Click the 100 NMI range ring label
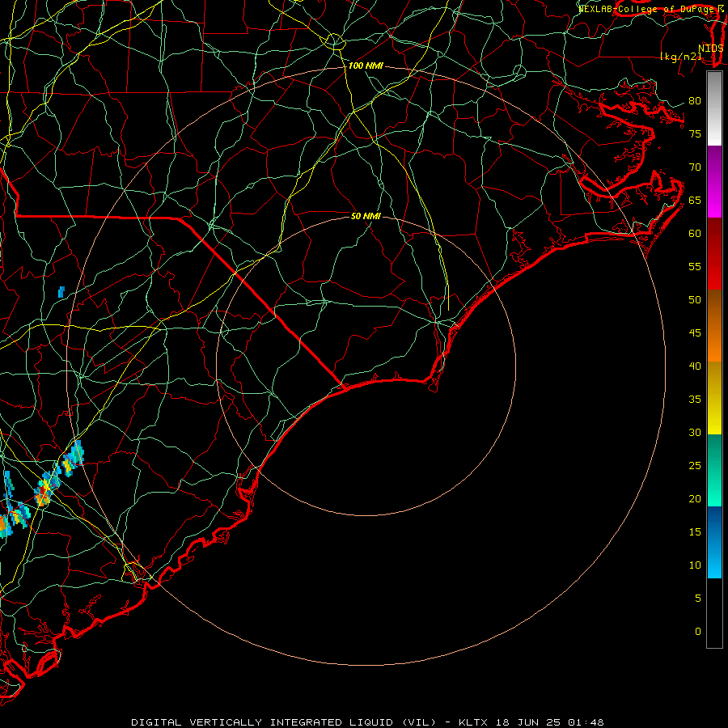The image size is (728, 728). click(366, 66)
